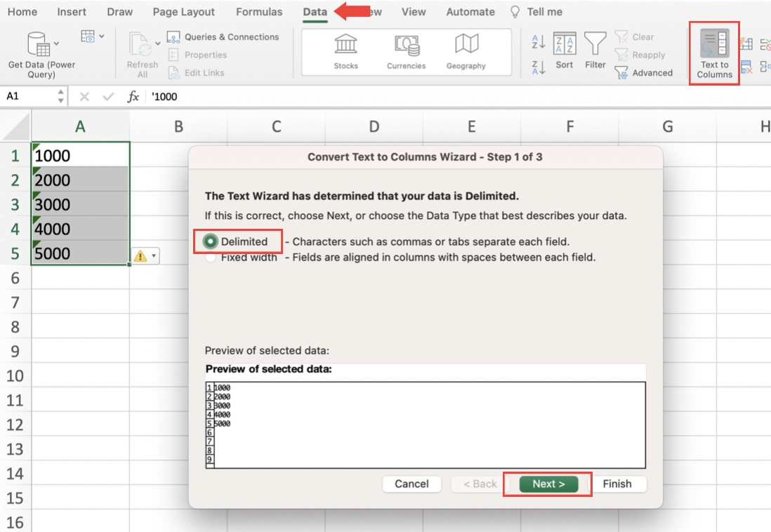Screen dimensions: 771x532
Task: Select the Data tab
Action: tap(315, 12)
